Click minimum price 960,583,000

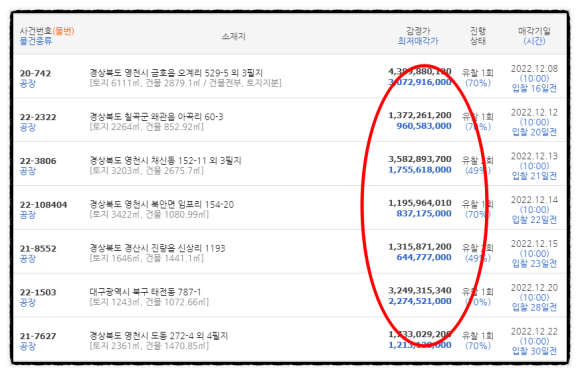424,126
